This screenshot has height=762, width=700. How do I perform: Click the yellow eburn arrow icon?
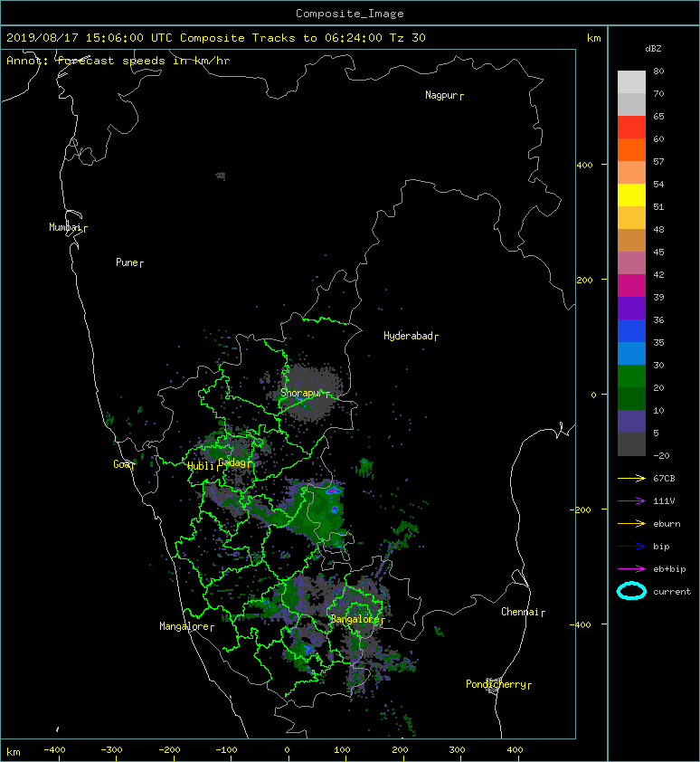tap(631, 524)
